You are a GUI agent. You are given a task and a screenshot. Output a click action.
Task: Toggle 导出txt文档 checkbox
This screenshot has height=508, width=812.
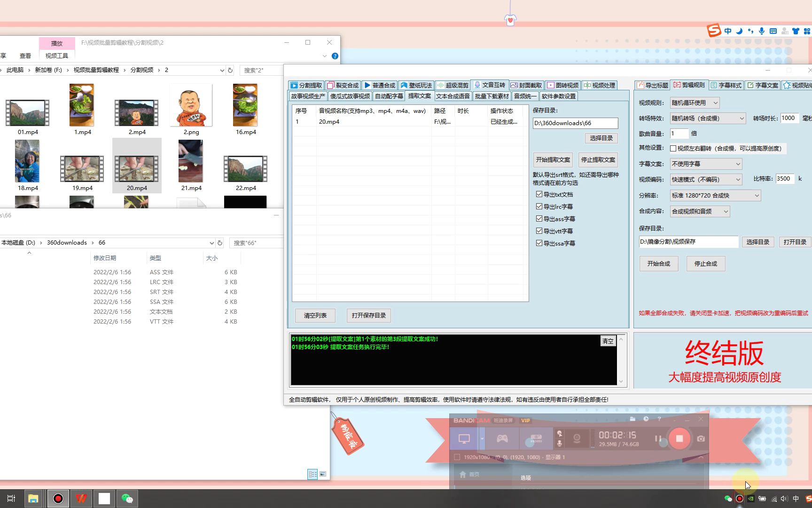pos(539,194)
